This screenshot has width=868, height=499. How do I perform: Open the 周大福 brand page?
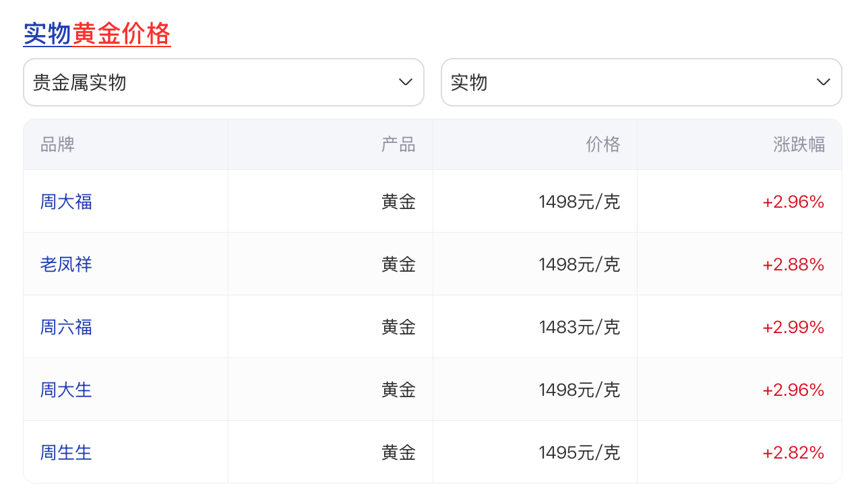pyautogui.click(x=65, y=201)
